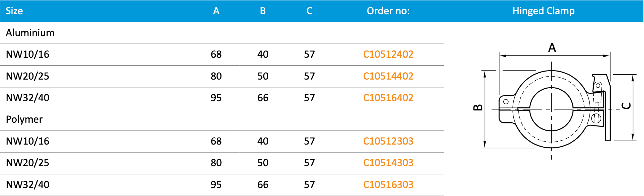Viewport: 644px width, 196px height.
Task: Click dimension label A above the clamp drawing
Action: point(552,48)
